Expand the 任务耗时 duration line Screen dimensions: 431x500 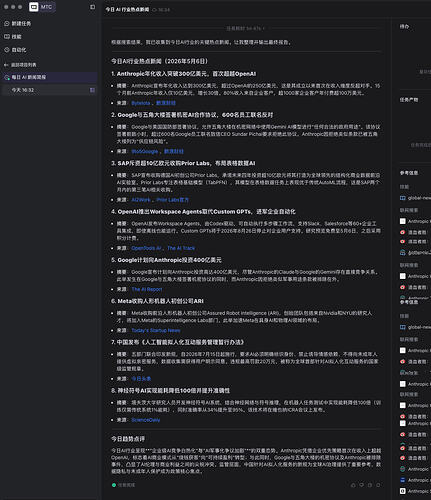click(246, 28)
